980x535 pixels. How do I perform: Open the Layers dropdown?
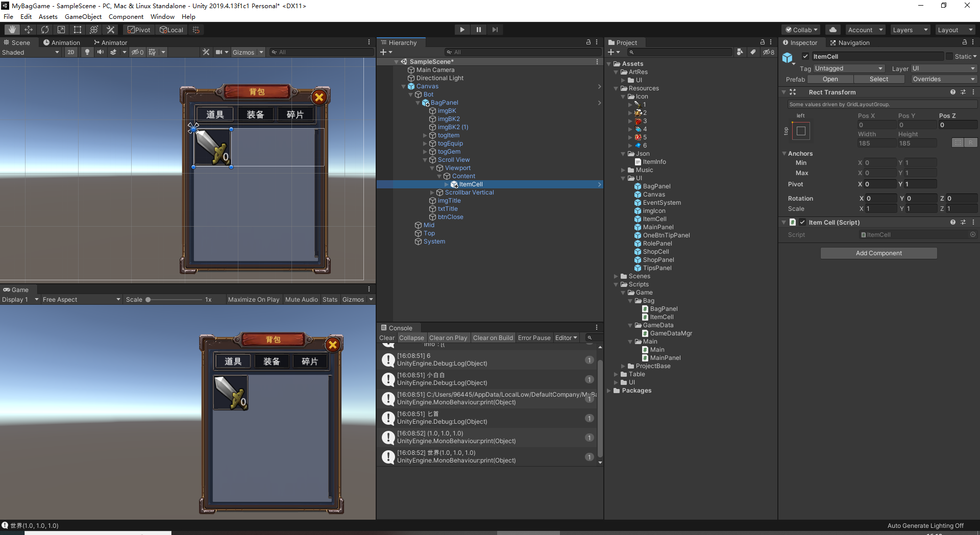pyautogui.click(x=911, y=30)
